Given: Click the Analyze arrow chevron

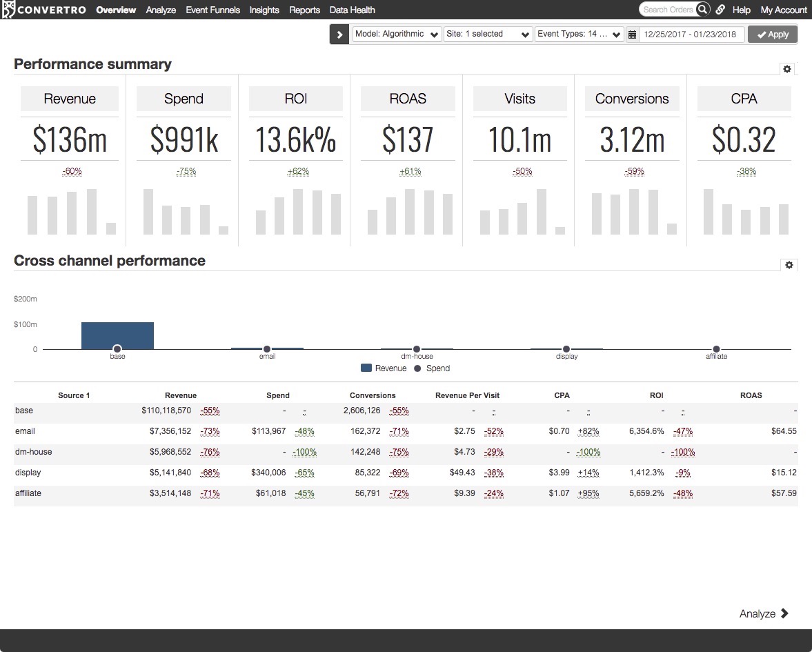Looking at the screenshot, I should tap(784, 613).
